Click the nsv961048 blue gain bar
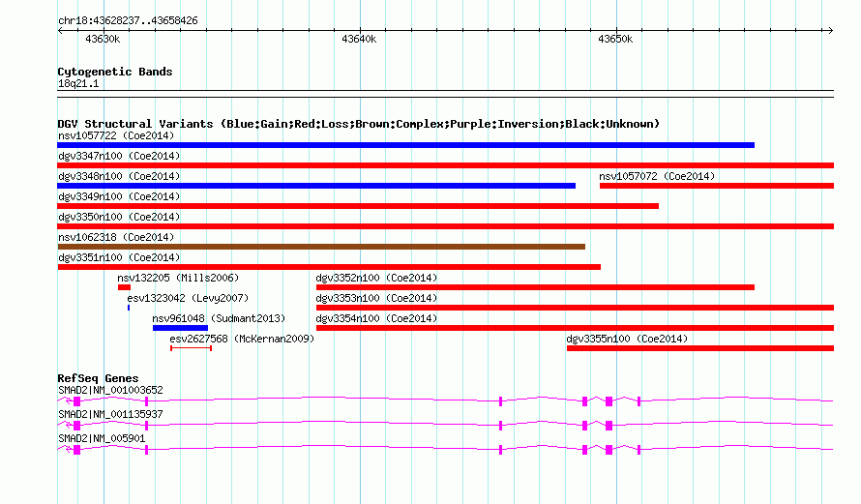Image resolution: width=861 pixels, height=504 pixels. [180, 328]
